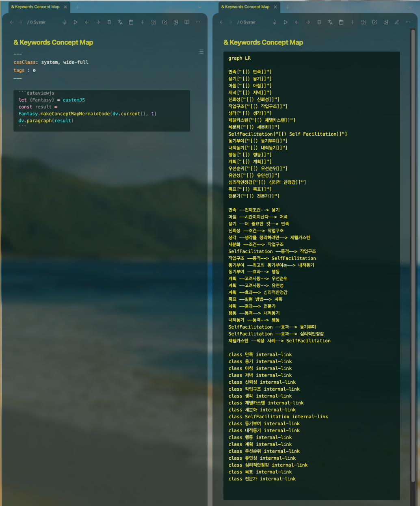Click the cssClass property line in left note
420x506 pixels.
point(51,62)
